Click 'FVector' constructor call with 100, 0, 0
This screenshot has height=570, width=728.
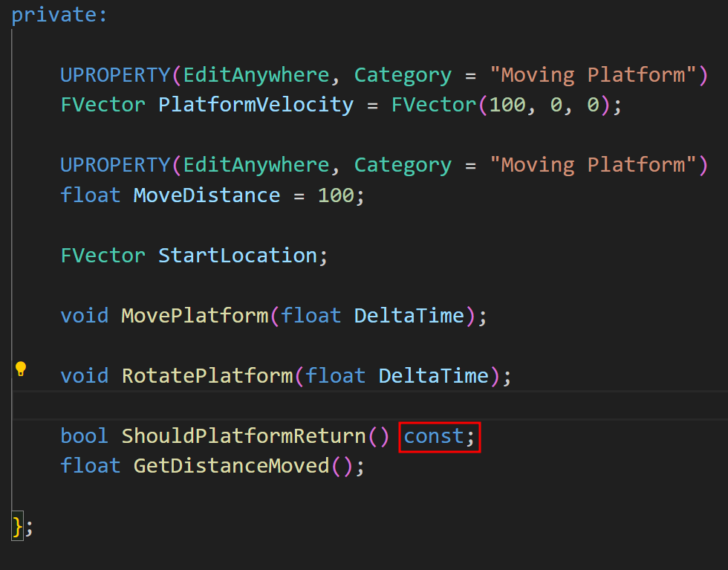pyautogui.click(x=434, y=105)
